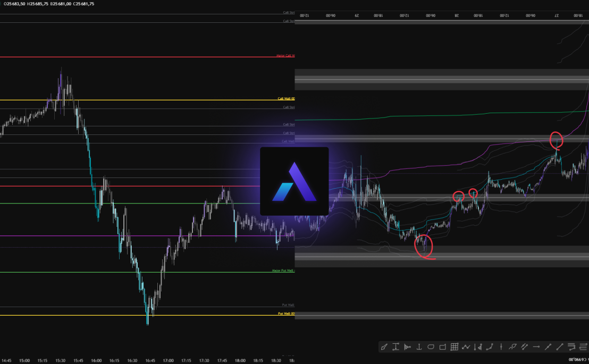
Task: Click the 15:00 time axis label
Action: point(24,360)
